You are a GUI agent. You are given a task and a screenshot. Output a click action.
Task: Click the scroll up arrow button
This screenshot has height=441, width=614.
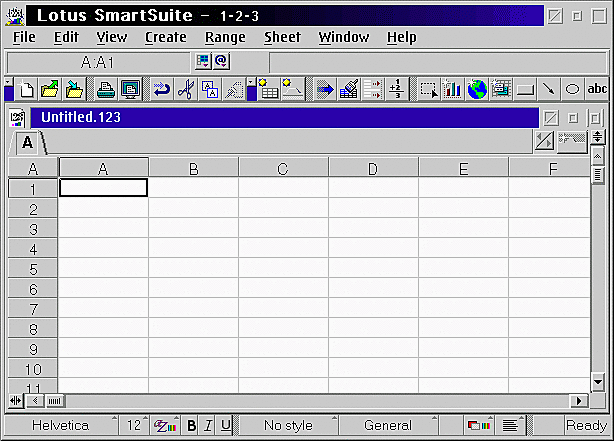click(598, 156)
